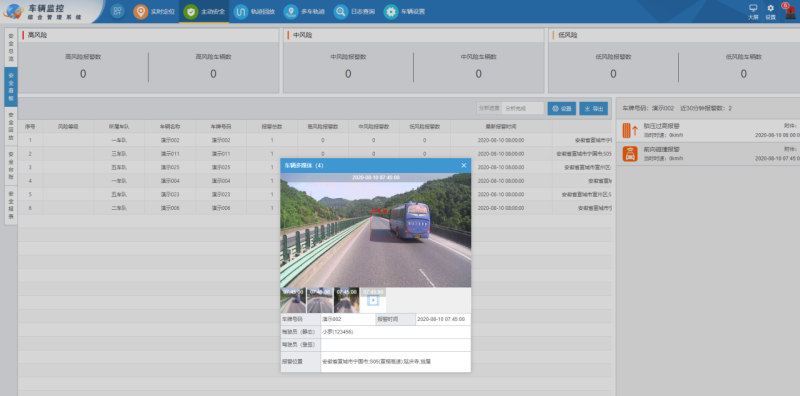Switch to 安全台账 side tab

pyautogui.click(x=11, y=166)
